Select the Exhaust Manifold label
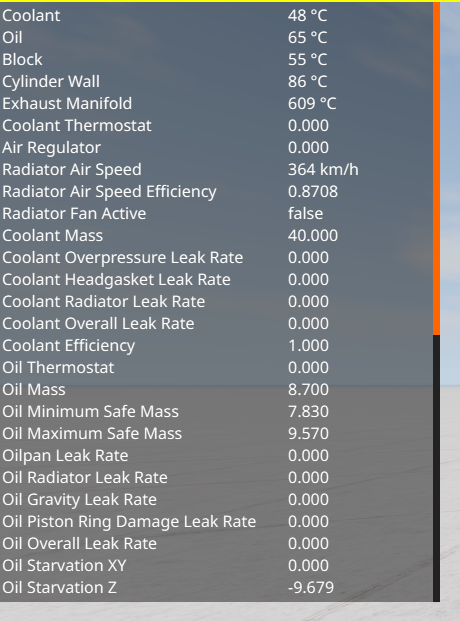 click(67, 104)
